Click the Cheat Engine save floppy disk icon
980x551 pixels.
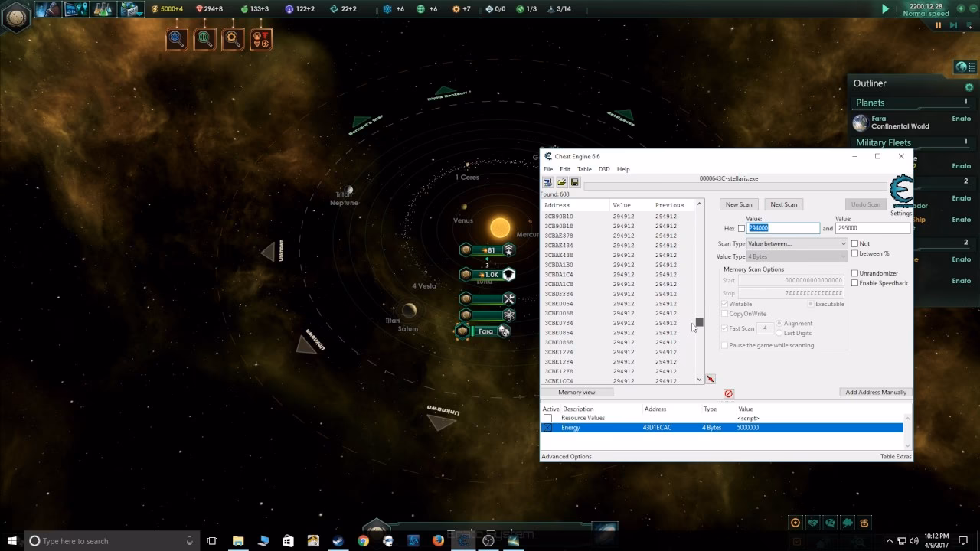pyautogui.click(x=574, y=182)
